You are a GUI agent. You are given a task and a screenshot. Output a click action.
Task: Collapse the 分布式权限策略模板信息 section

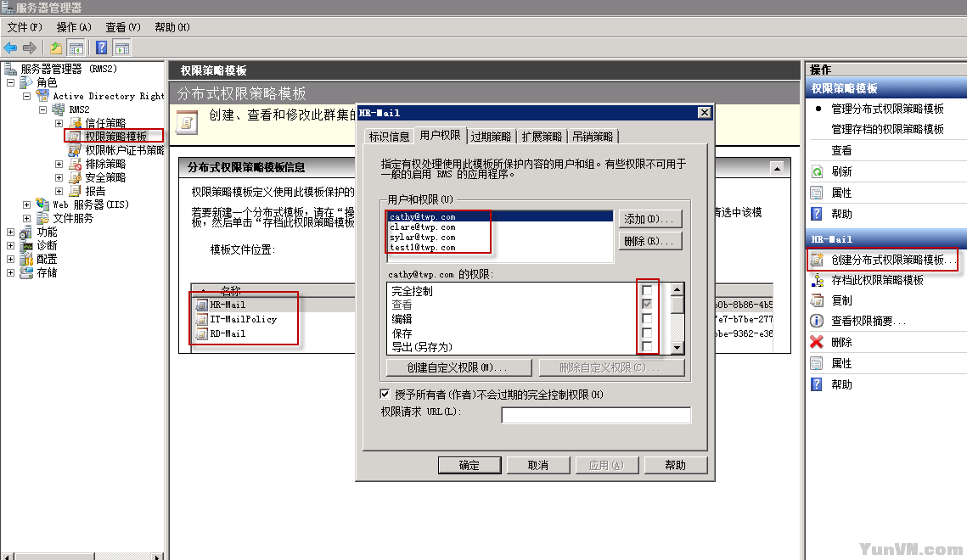tap(777, 168)
